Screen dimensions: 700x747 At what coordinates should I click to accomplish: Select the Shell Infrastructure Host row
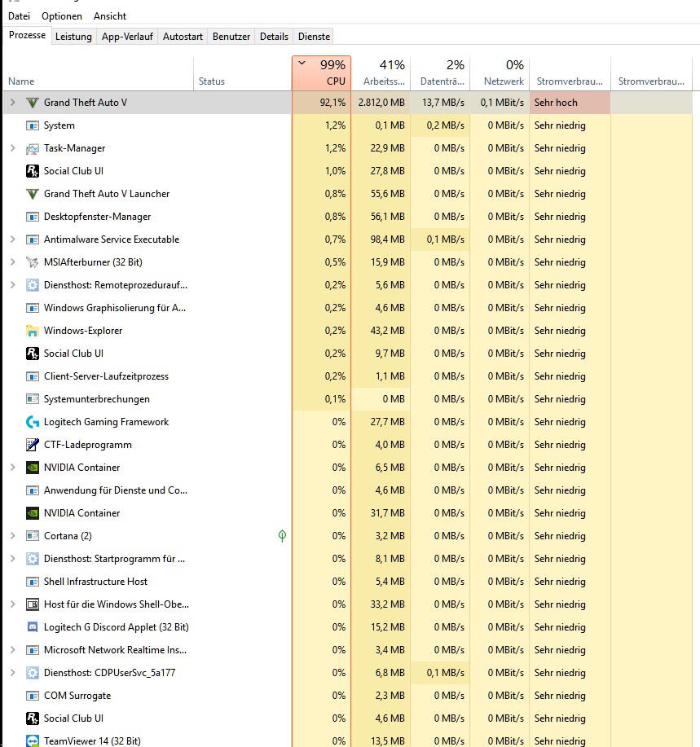[x=348, y=582]
